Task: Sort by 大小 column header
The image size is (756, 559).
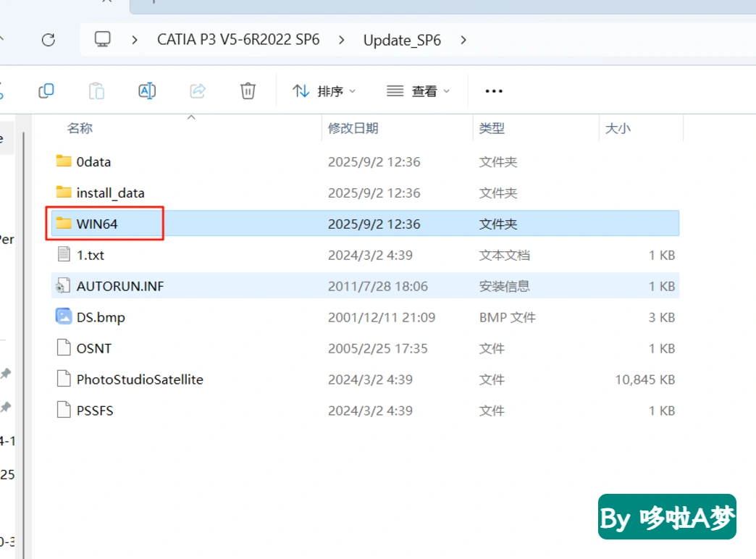Action: click(x=618, y=128)
